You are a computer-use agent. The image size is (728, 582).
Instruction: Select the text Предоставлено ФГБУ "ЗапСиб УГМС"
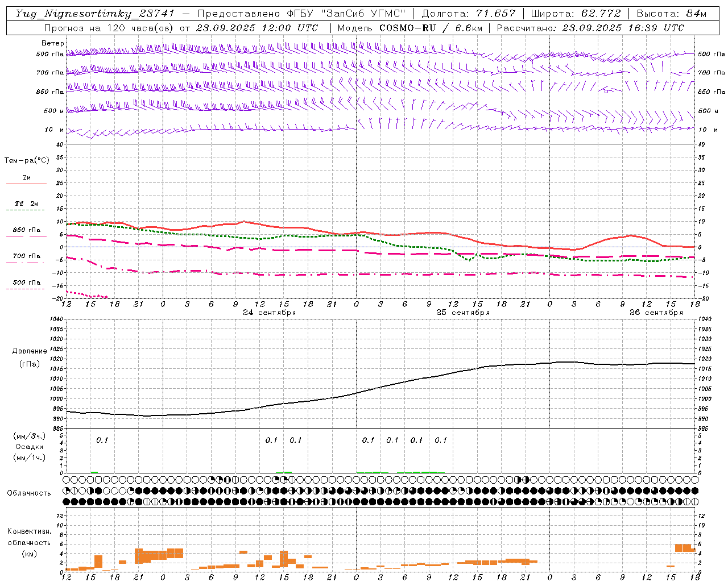[x=301, y=14]
